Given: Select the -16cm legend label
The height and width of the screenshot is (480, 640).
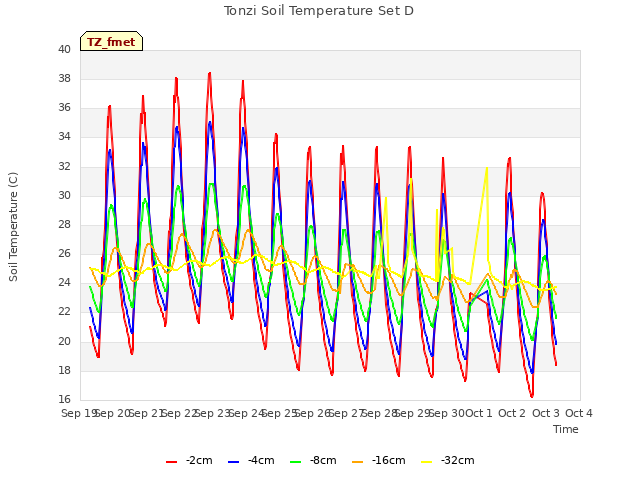Looking at the screenshot, I should coord(389,460).
